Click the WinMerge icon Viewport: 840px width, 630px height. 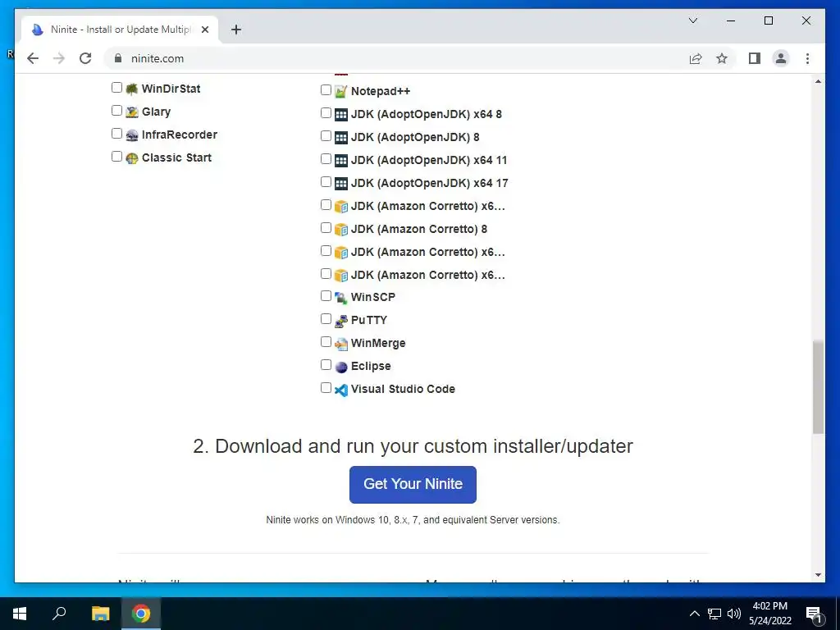tap(340, 344)
